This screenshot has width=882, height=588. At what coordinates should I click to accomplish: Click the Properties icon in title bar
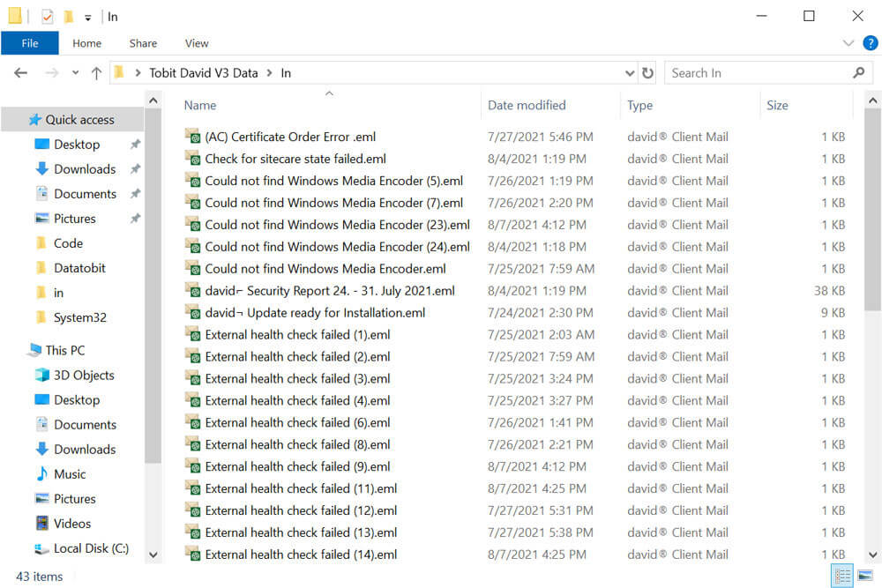pos(47,17)
